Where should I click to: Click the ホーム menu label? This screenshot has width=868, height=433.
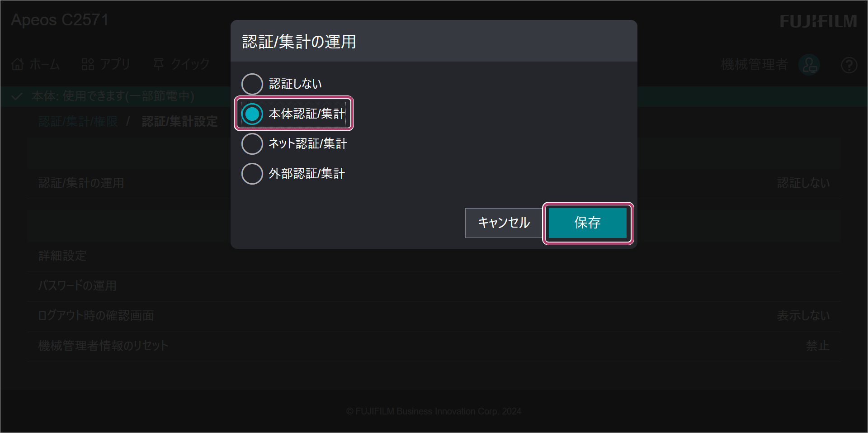coord(45,65)
